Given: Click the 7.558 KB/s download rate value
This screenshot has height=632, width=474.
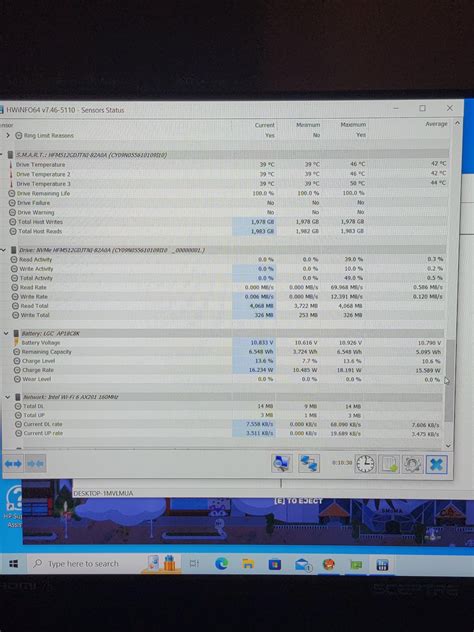Looking at the screenshot, I should pyautogui.click(x=260, y=424).
